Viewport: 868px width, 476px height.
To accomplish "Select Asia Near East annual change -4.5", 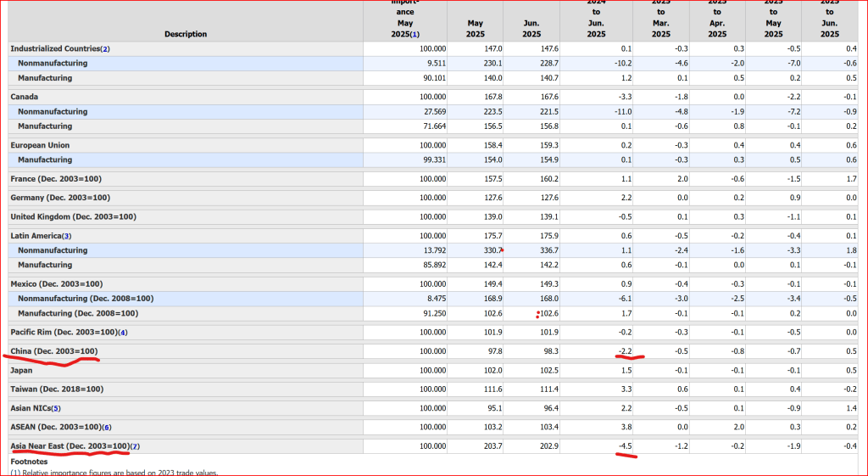I will click(x=625, y=446).
